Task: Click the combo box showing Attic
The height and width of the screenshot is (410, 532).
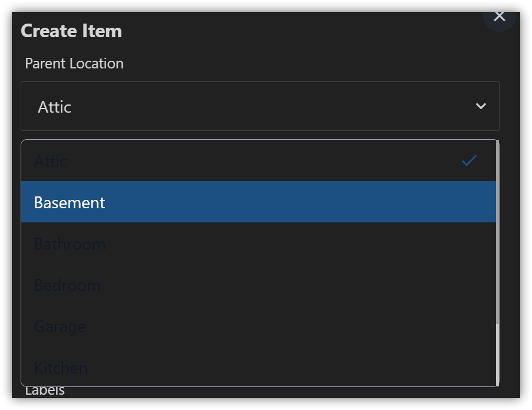Action: tap(260, 106)
